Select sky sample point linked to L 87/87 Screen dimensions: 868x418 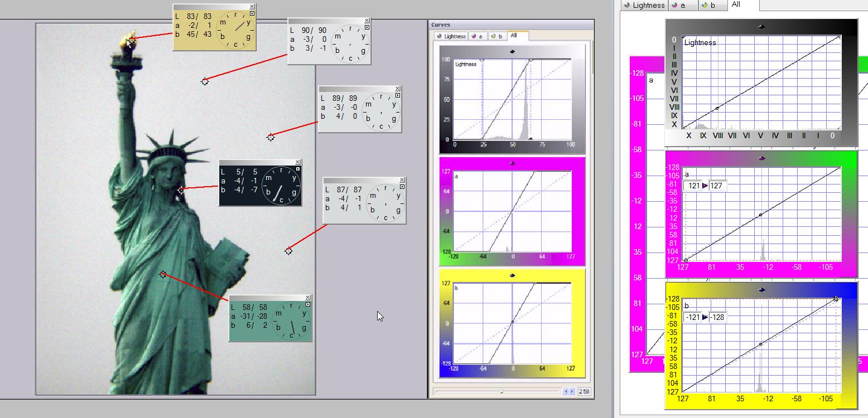tap(288, 251)
